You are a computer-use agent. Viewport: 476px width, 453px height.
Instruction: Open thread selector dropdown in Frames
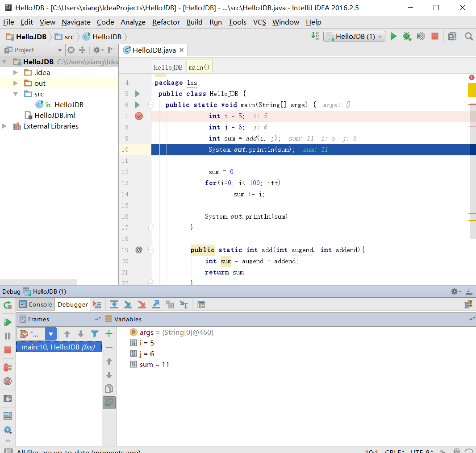coord(51,334)
